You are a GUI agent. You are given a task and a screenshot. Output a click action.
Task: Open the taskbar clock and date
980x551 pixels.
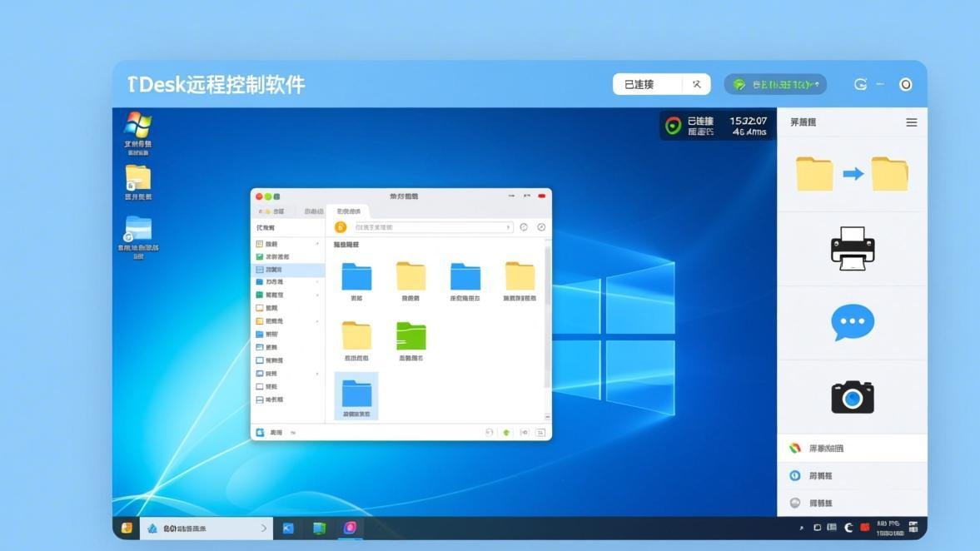click(x=889, y=528)
